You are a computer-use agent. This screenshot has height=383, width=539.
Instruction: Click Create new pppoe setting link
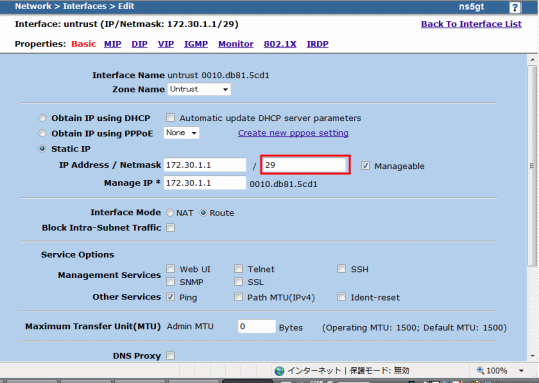click(293, 133)
